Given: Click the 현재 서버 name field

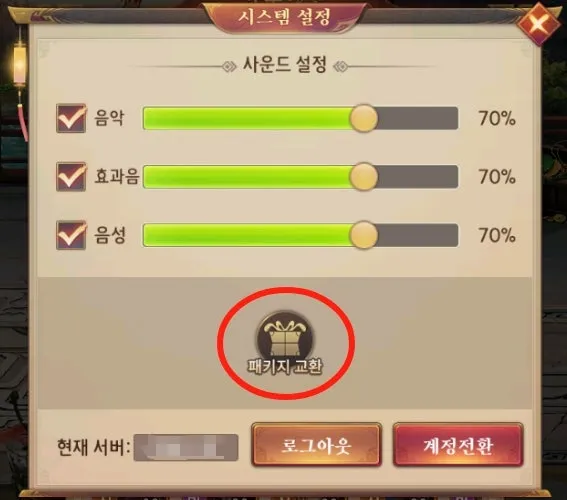Looking at the screenshot, I should (186, 448).
